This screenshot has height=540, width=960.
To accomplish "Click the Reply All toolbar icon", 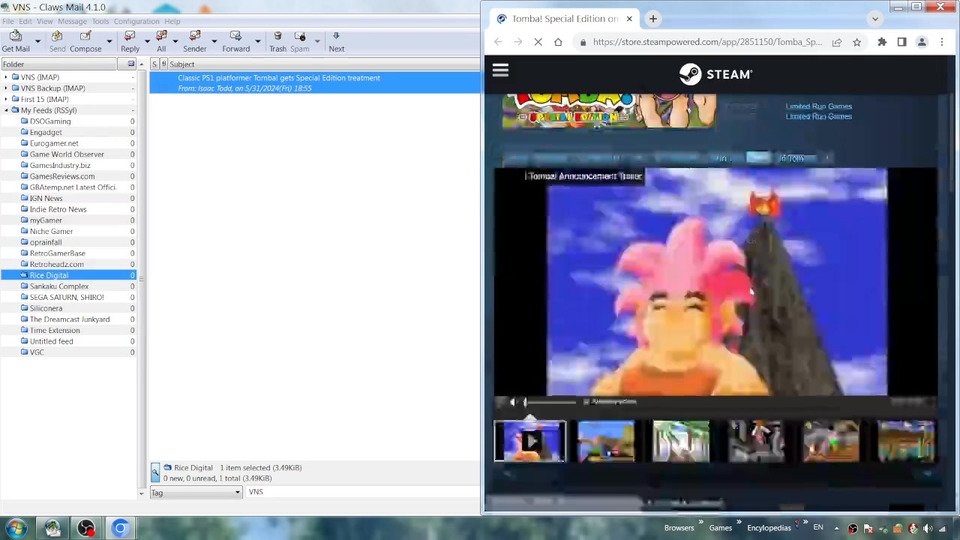I will pos(161,41).
